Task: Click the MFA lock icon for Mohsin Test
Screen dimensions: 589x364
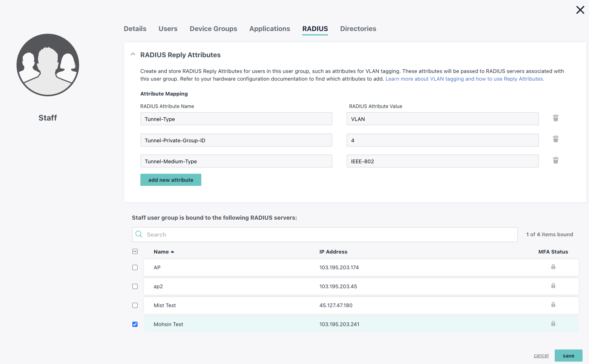Action: coord(553,324)
